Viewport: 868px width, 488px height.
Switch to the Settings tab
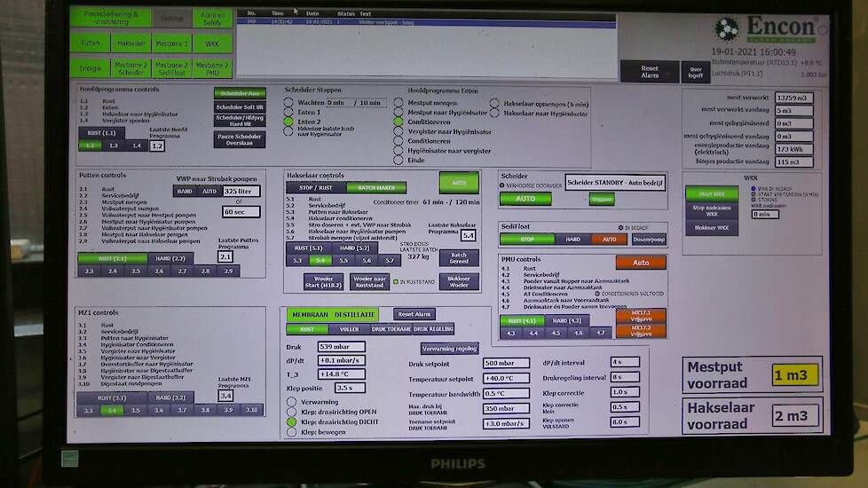click(x=171, y=17)
